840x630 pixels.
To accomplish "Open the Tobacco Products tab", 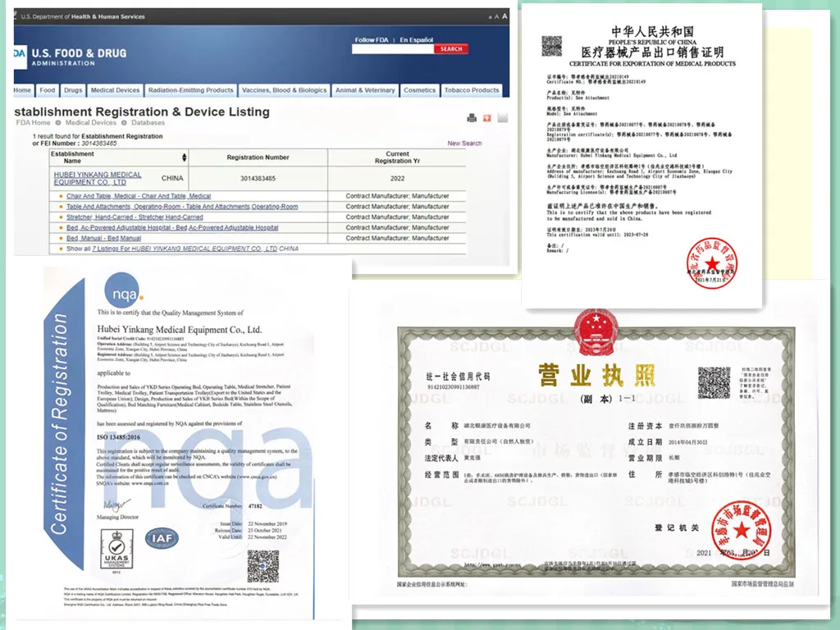I will click(x=472, y=90).
